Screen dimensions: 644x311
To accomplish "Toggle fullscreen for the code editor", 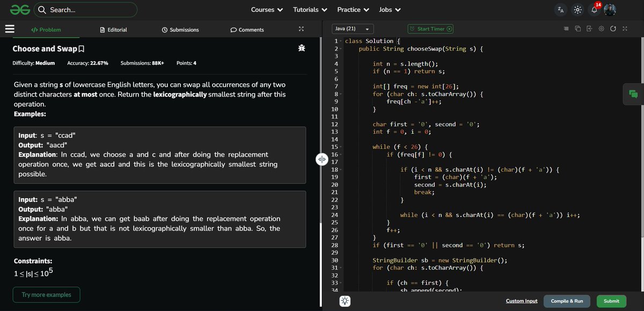I will click(625, 28).
